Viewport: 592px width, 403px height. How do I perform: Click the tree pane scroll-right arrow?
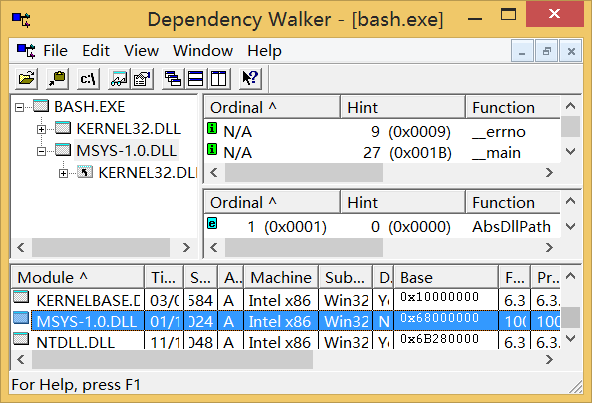click(186, 248)
